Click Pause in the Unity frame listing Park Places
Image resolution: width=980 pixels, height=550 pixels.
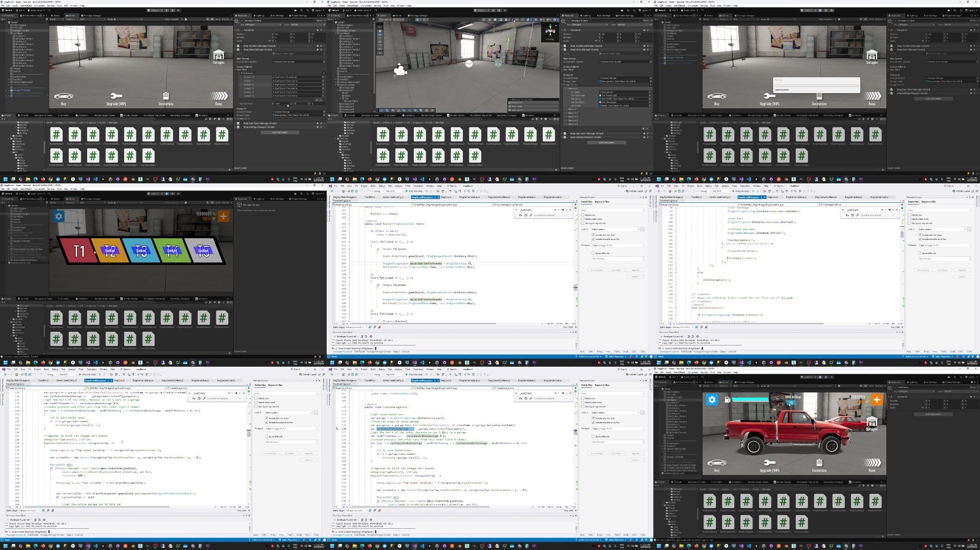click(173, 10)
